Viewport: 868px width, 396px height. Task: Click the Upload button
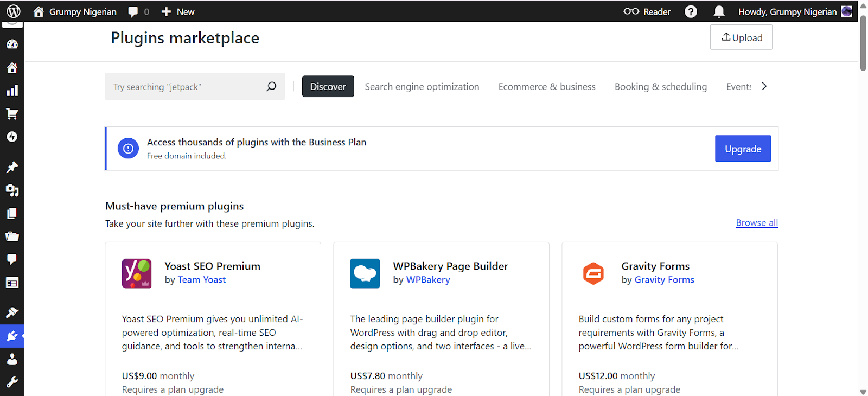coord(741,37)
